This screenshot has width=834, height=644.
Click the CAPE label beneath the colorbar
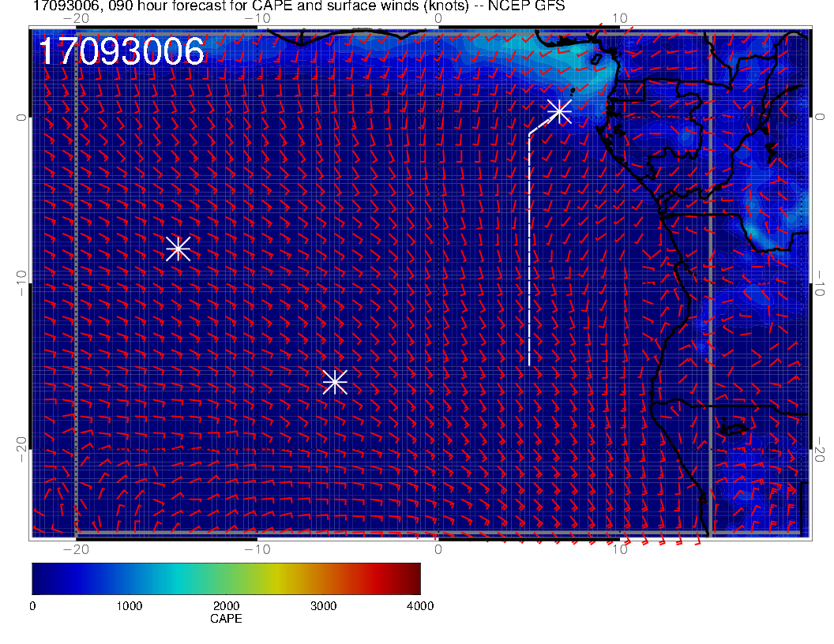coord(226,620)
